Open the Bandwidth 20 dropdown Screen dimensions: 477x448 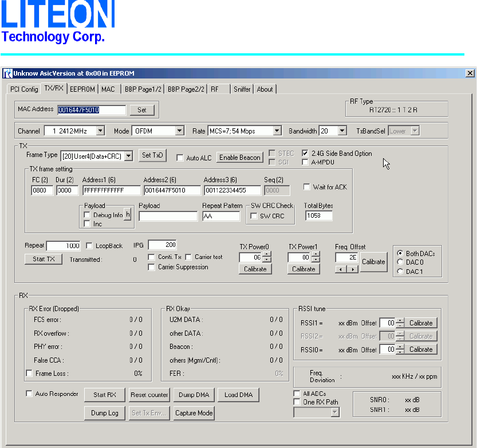coord(342,131)
